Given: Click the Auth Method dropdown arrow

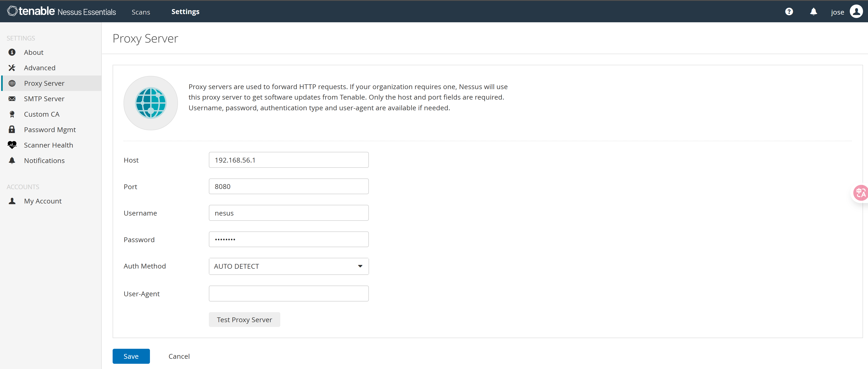Looking at the screenshot, I should 360,266.
